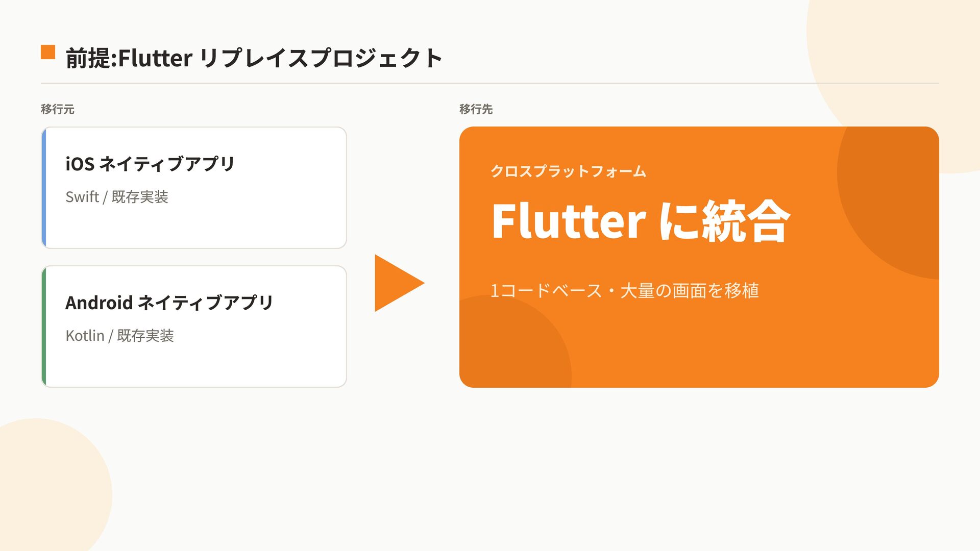The height and width of the screenshot is (551, 980).
Task: Select the クロスプラットフォーム caption
Action: [568, 171]
